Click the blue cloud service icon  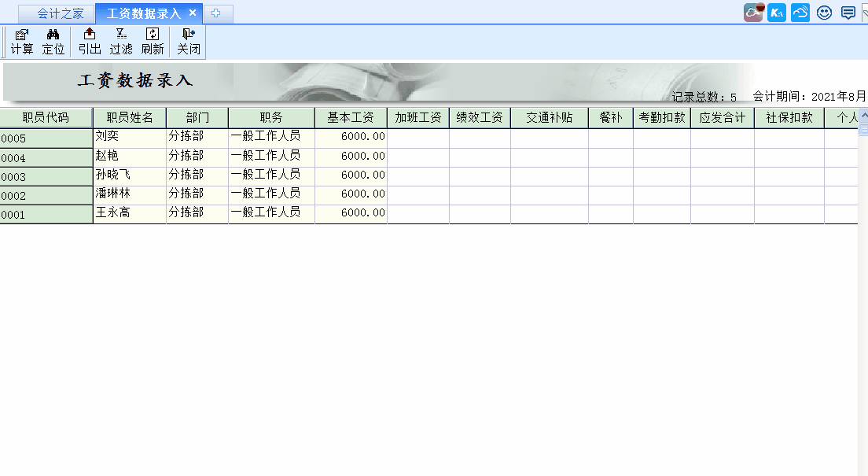pos(800,13)
